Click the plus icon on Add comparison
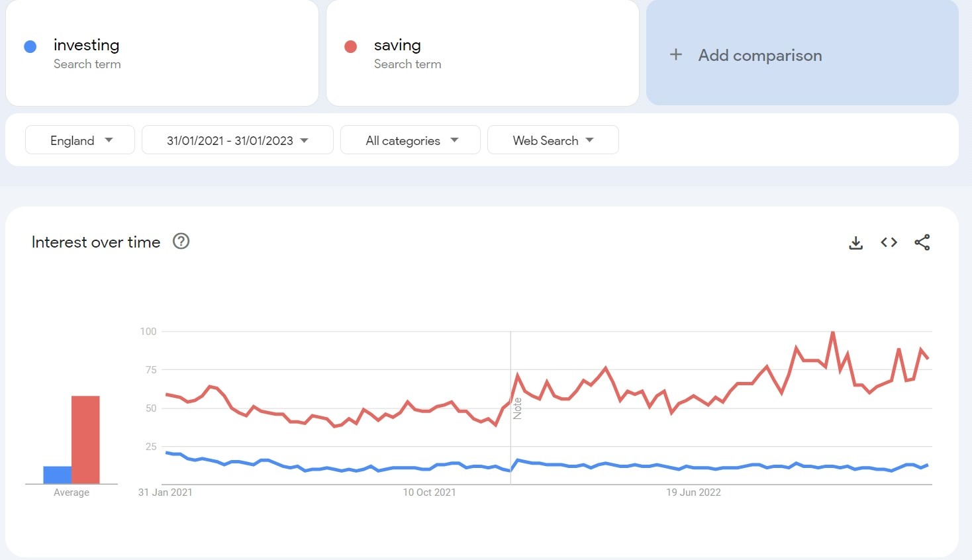 (x=676, y=55)
